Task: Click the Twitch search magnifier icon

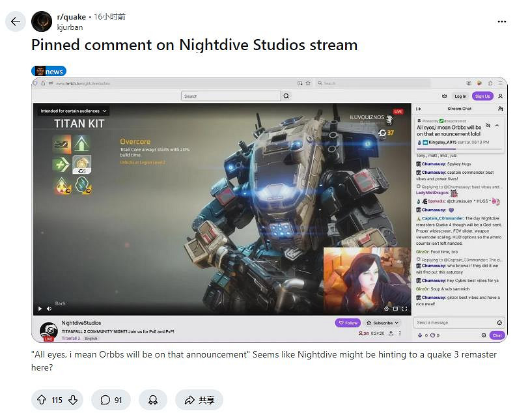Action: point(286,96)
